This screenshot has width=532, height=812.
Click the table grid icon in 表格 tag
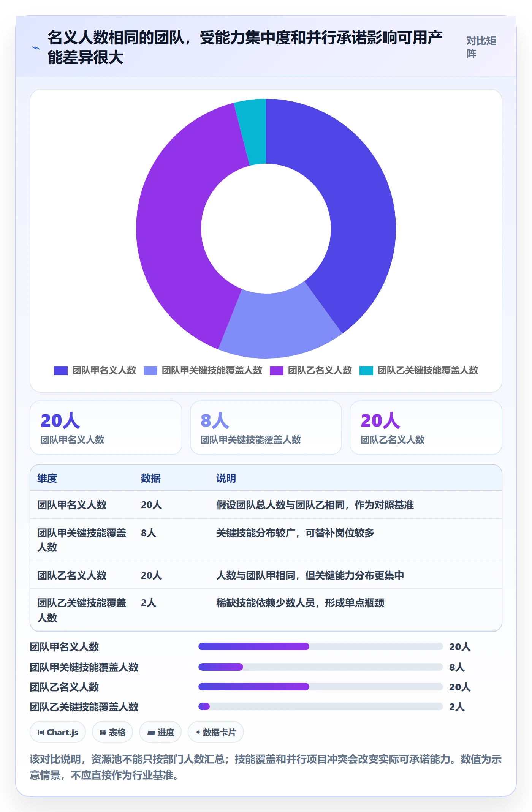(x=103, y=733)
